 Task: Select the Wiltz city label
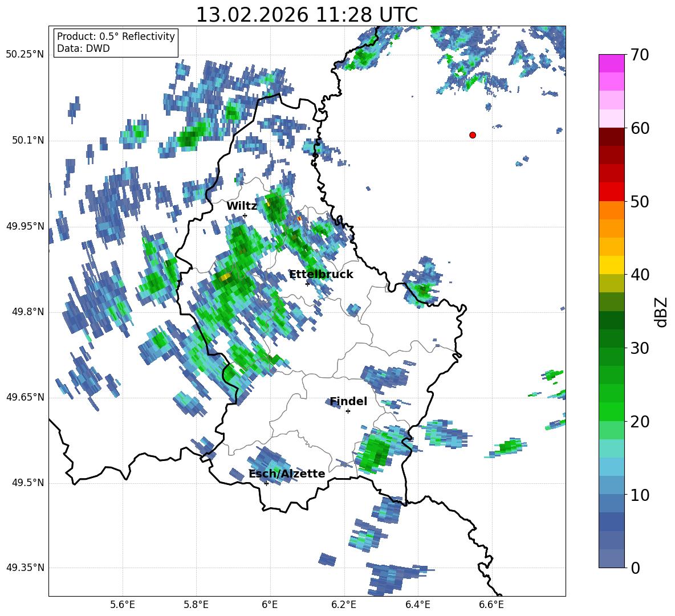(x=242, y=206)
